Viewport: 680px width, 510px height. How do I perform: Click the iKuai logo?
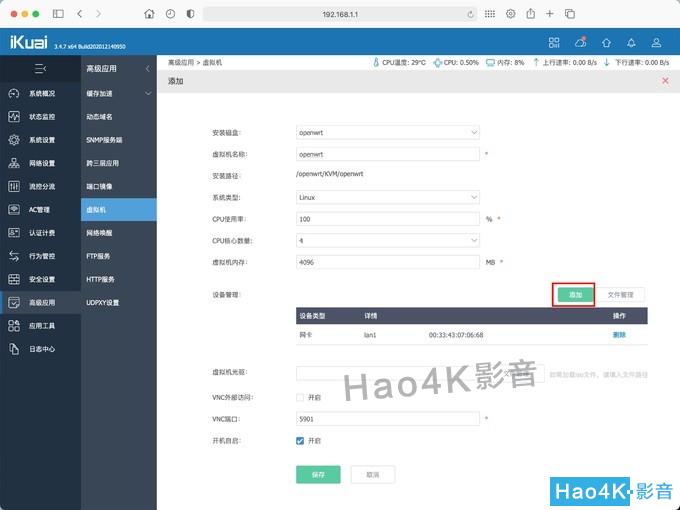coord(29,42)
